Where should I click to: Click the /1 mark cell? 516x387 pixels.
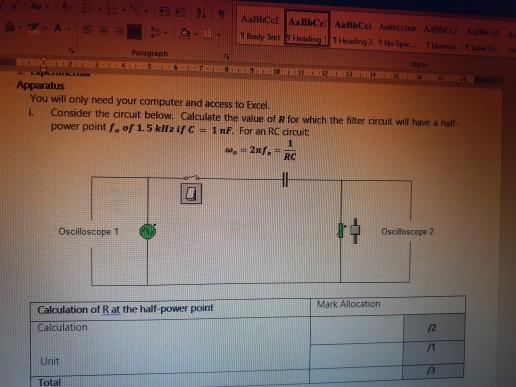tap(433, 352)
